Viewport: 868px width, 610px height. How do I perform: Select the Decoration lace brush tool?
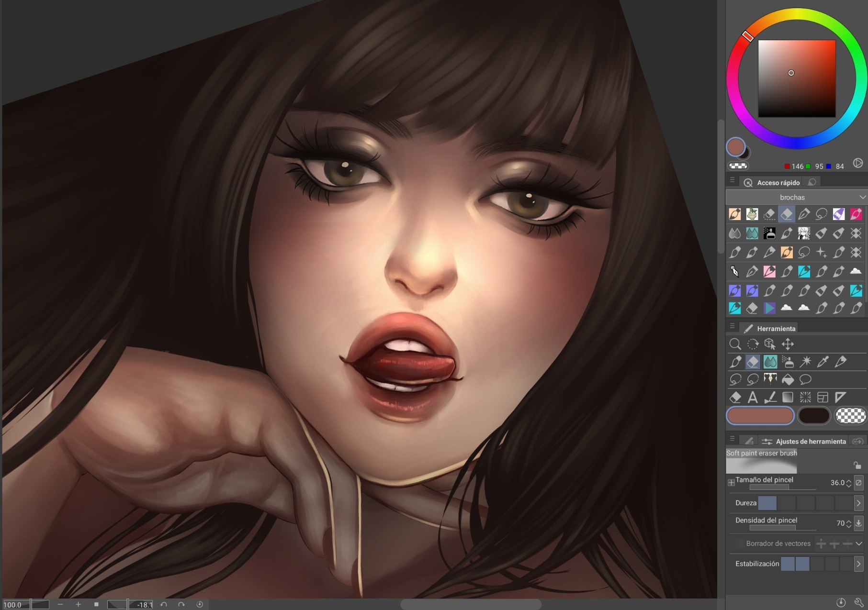coord(770,379)
